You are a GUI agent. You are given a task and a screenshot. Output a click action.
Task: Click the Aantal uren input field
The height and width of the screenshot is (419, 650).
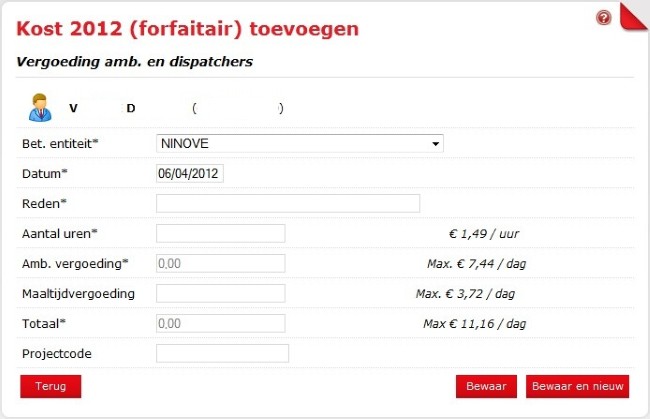tap(221, 233)
